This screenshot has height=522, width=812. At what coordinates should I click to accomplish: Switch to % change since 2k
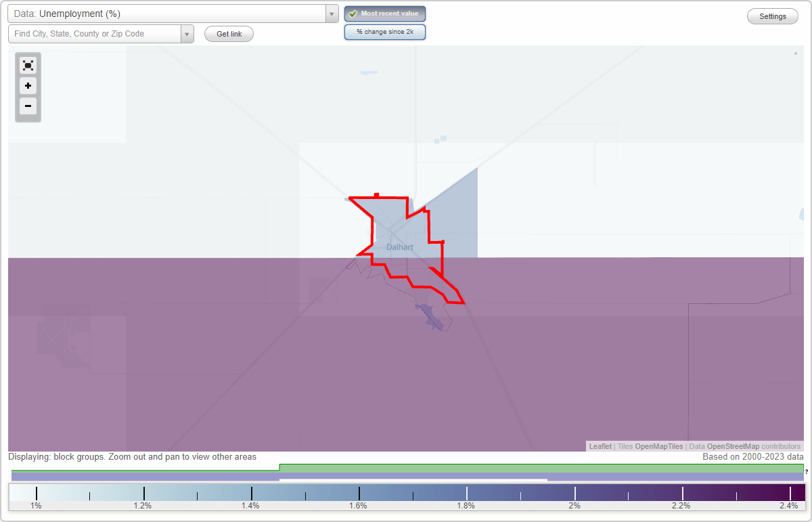click(x=385, y=32)
